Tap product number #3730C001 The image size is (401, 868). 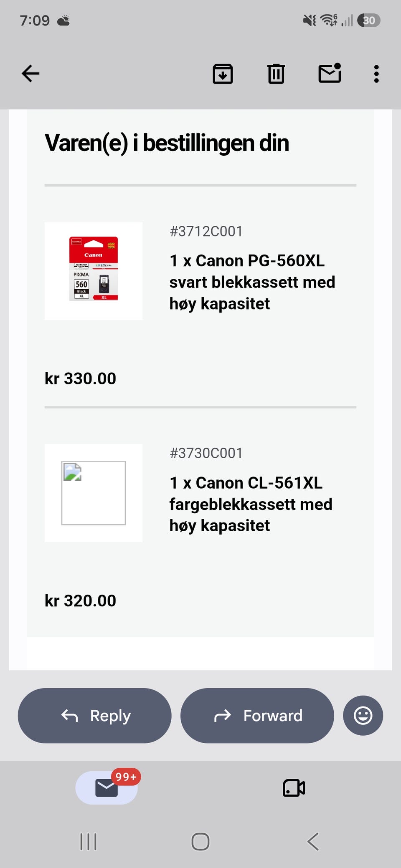(206, 453)
